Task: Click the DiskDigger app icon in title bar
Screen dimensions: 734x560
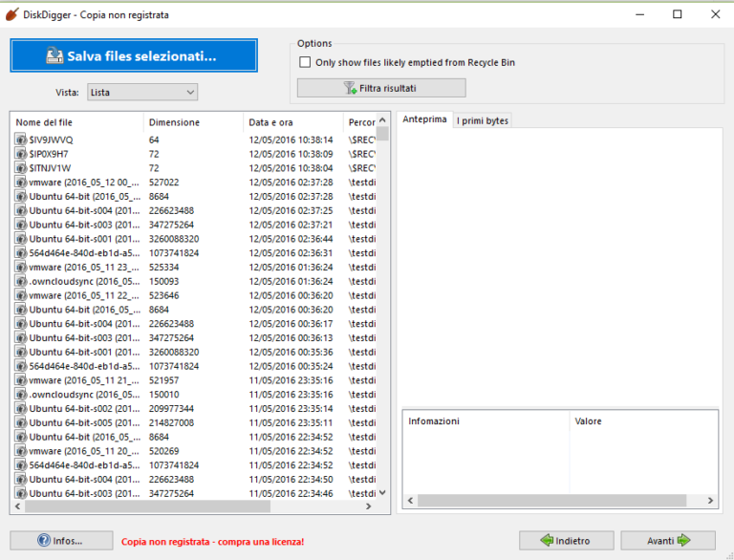Action: click(12, 14)
